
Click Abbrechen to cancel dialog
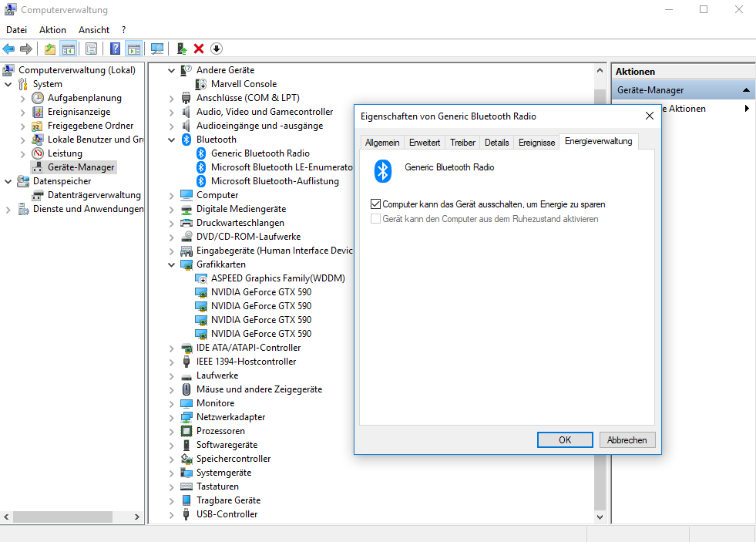click(x=627, y=439)
